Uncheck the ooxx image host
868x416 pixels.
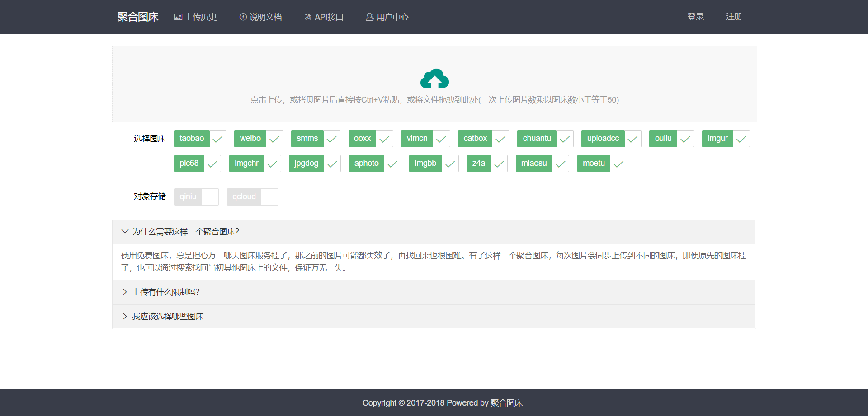(371, 139)
